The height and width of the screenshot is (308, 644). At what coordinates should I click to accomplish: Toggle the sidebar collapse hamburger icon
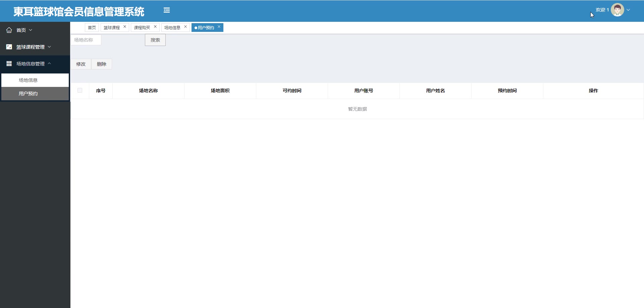(167, 10)
